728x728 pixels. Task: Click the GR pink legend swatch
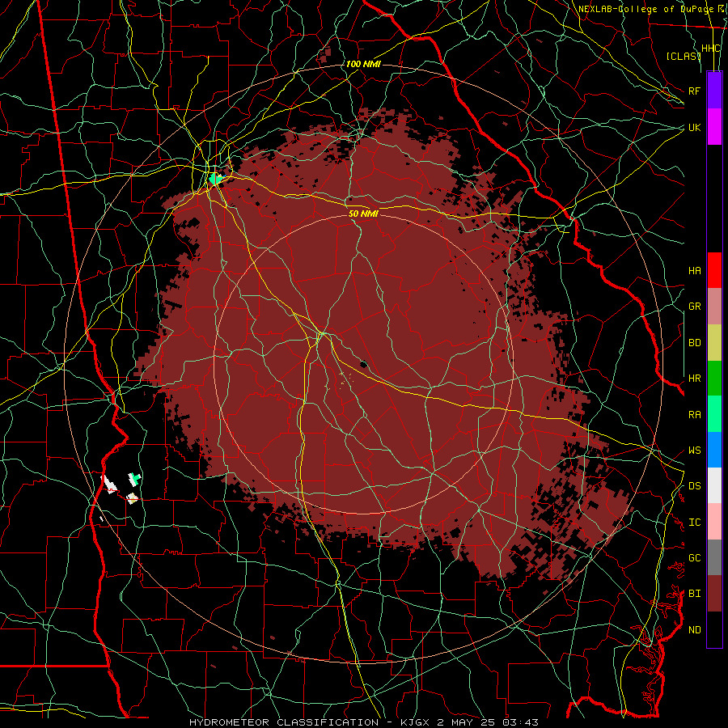click(714, 307)
